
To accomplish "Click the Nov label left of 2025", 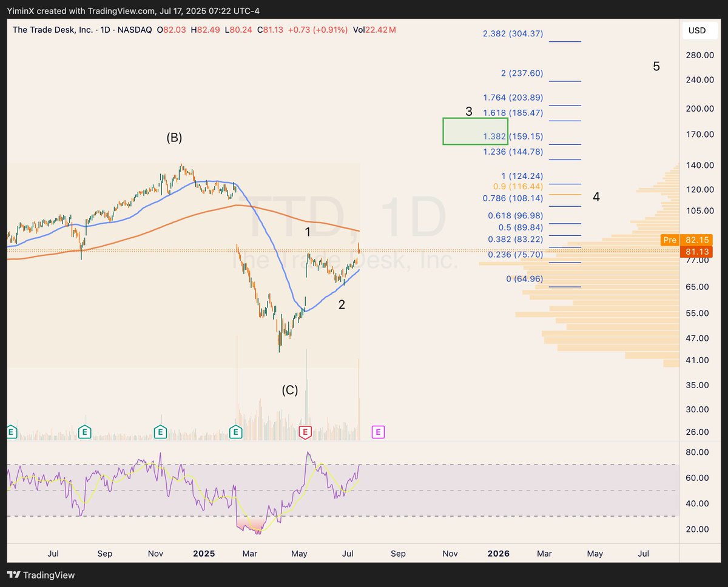I will 155,554.
